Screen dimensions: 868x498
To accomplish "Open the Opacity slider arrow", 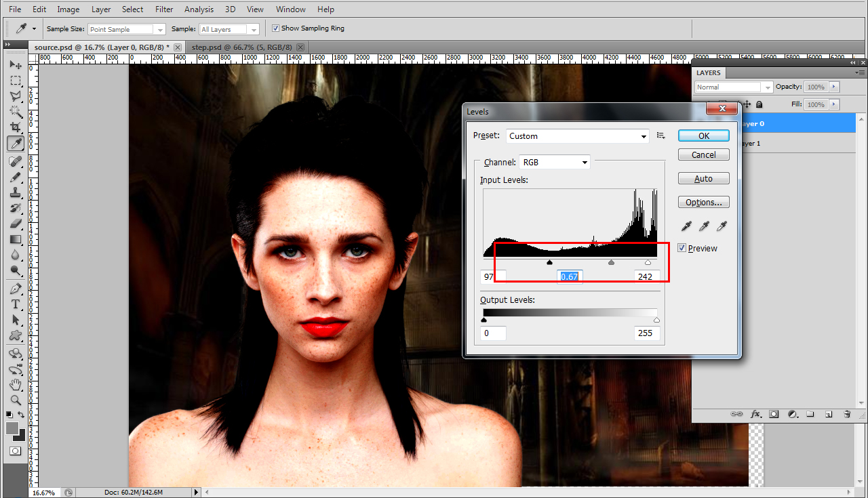I will click(x=834, y=87).
